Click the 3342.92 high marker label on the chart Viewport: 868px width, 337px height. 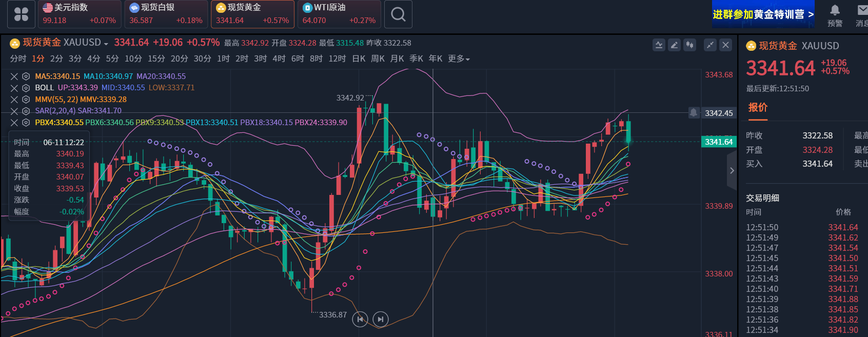[x=350, y=97]
